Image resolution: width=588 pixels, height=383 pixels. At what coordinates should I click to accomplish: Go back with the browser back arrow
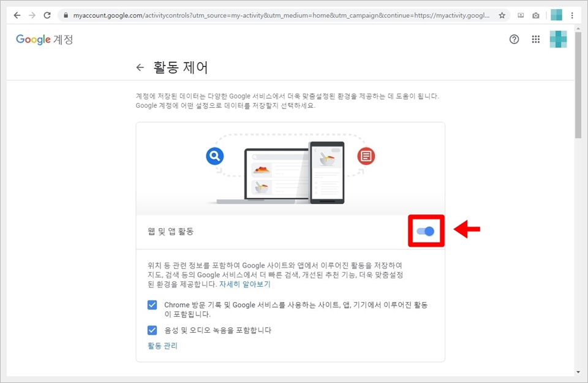coord(17,15)
